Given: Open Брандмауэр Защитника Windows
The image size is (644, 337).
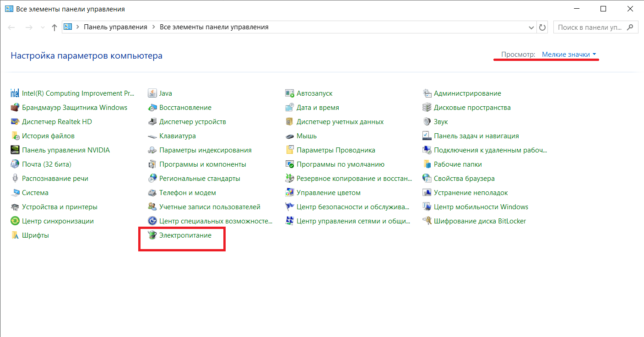Looking at the screenshot, I should coord(75,107).
